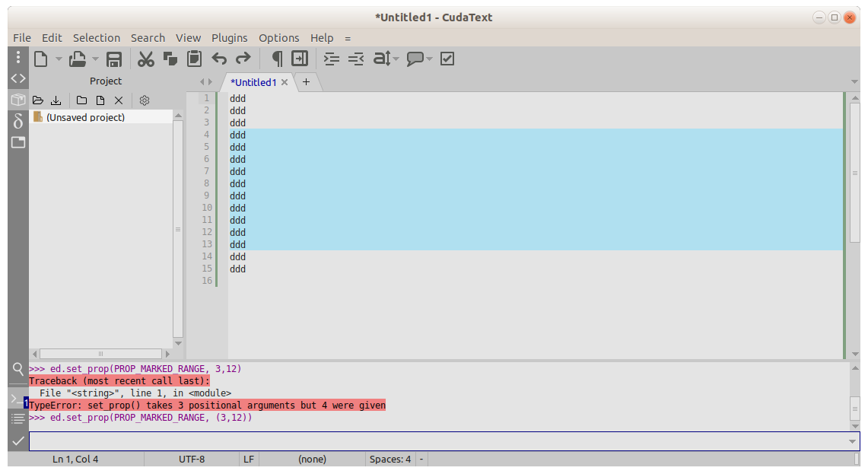868x474 pixels.
Task: Open the Plugins menu
Action: tap(229, 38)
